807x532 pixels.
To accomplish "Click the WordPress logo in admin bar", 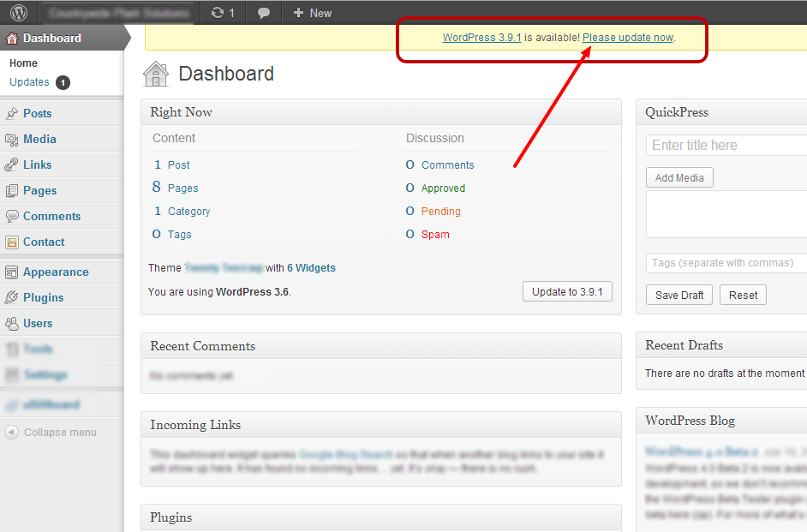I will pos(19,12).
